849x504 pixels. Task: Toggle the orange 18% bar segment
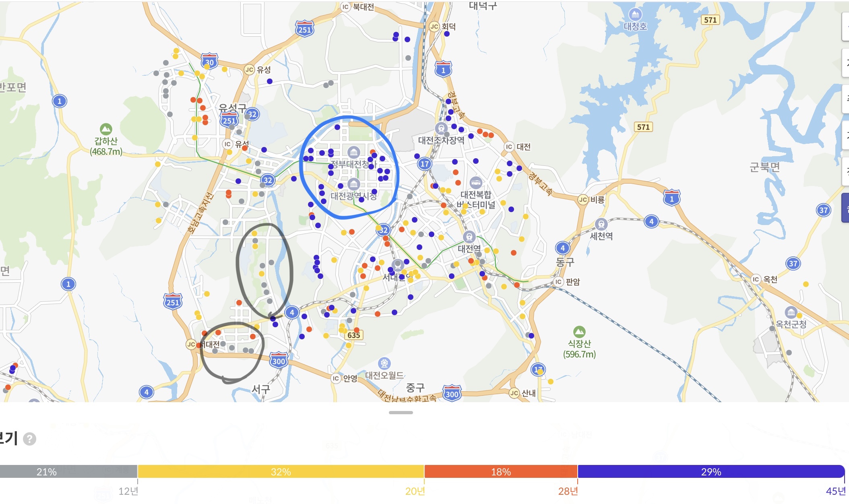pos(501,471)
